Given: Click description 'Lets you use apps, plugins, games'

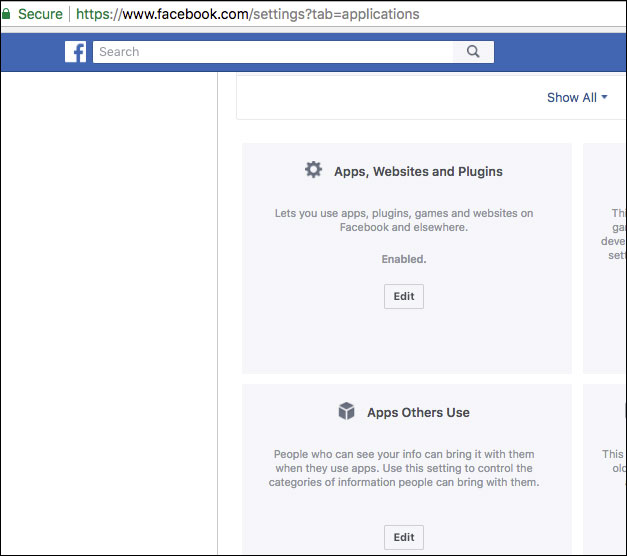Looking at the screenshot, I should click(x=404, y=220).
